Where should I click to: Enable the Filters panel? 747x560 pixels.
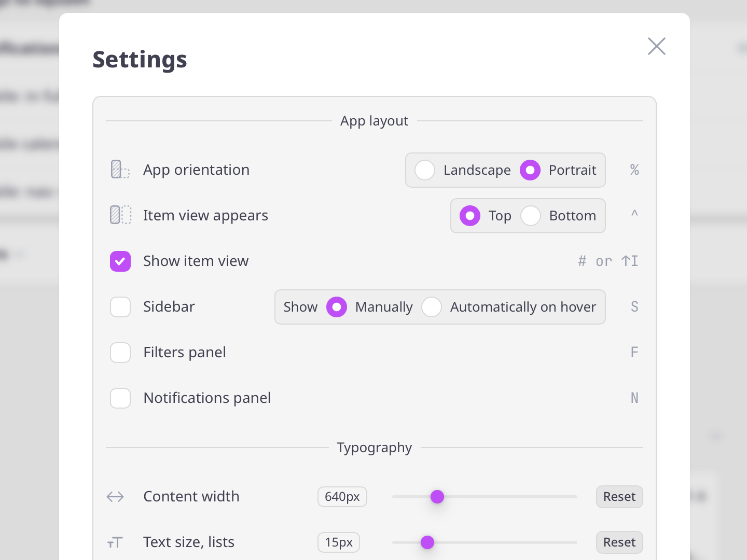pyautogui.click(x=120, y=353)
